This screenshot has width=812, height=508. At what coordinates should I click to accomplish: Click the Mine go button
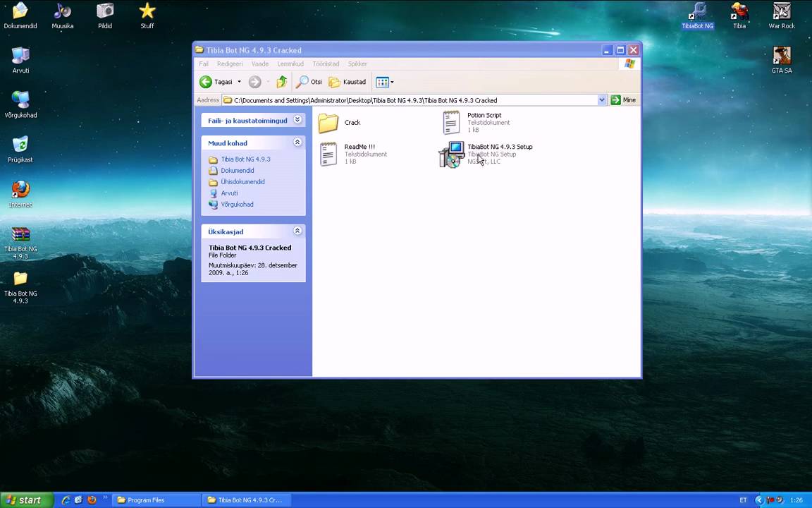[623, 100]
